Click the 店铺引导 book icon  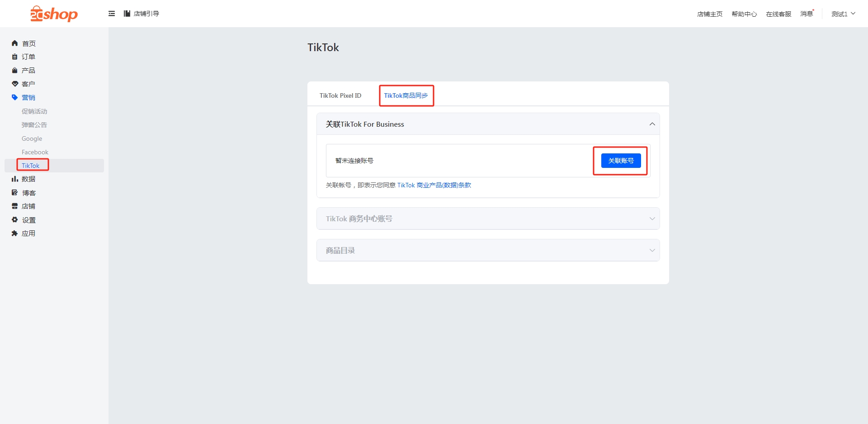coord(127,14)
